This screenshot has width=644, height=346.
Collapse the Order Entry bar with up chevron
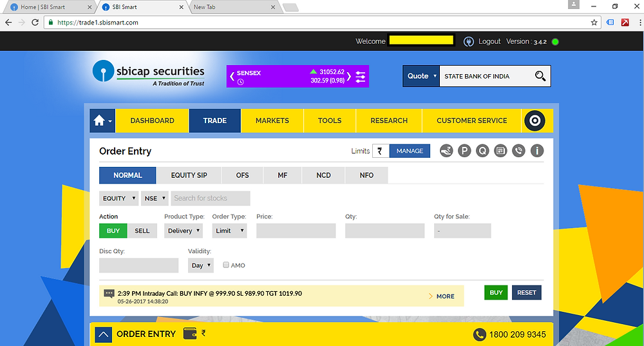tap(104, 334)
